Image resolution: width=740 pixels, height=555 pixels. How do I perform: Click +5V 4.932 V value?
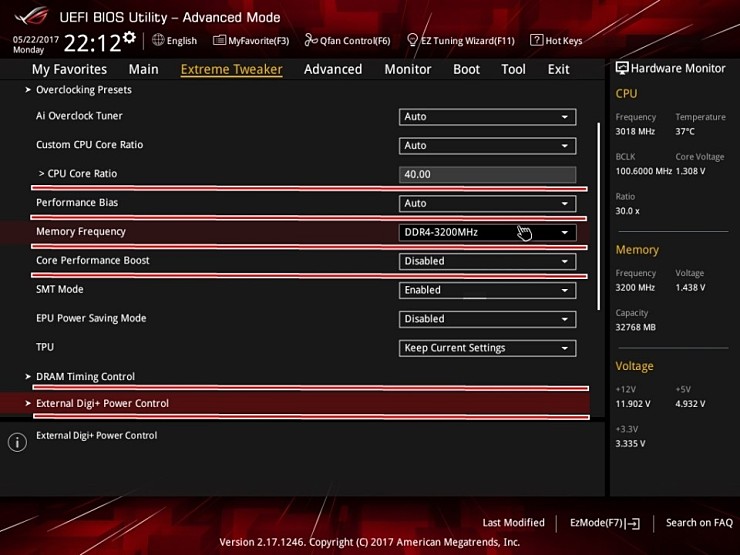pyautogui.click(x=690, y=404)
